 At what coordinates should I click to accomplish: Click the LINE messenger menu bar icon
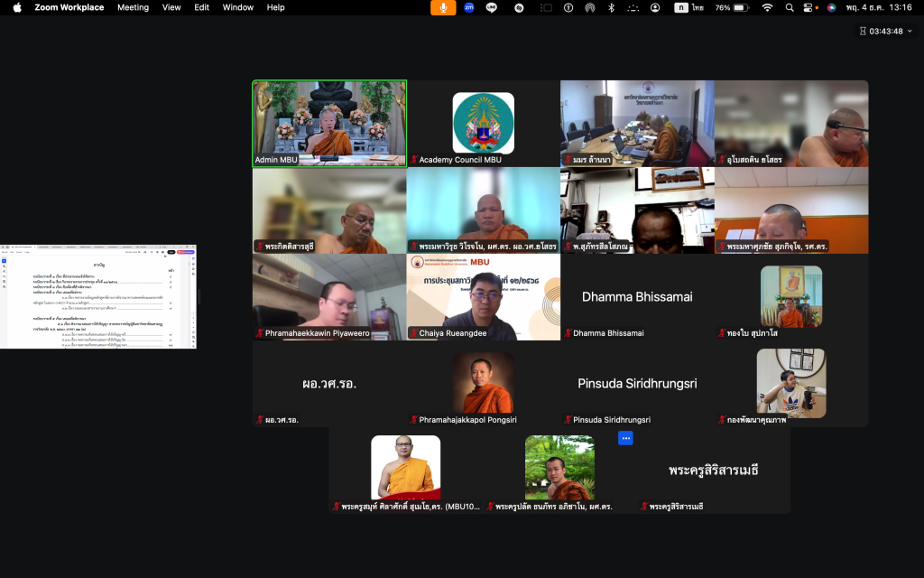[492, 7]
